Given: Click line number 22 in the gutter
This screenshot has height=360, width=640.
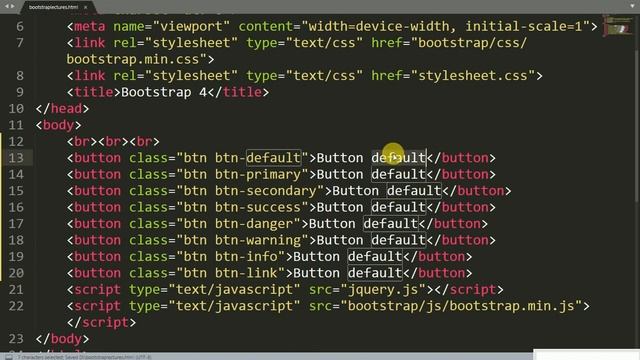Looking at the screenshot, I should point(16,306).
